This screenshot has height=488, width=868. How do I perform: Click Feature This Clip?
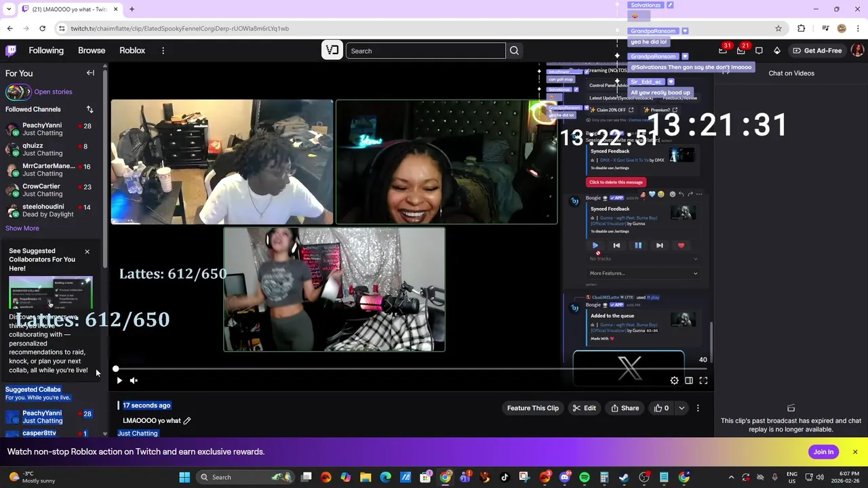tap(533, 408)
